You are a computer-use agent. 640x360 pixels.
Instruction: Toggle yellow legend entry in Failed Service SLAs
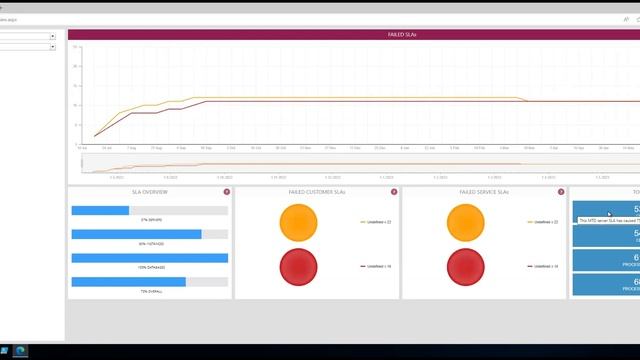543,222
